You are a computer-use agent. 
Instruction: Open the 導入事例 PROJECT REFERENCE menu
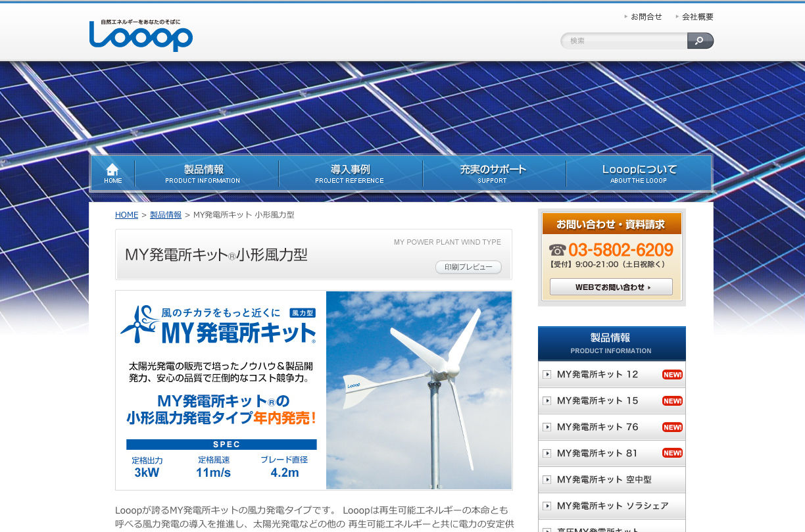351,174
